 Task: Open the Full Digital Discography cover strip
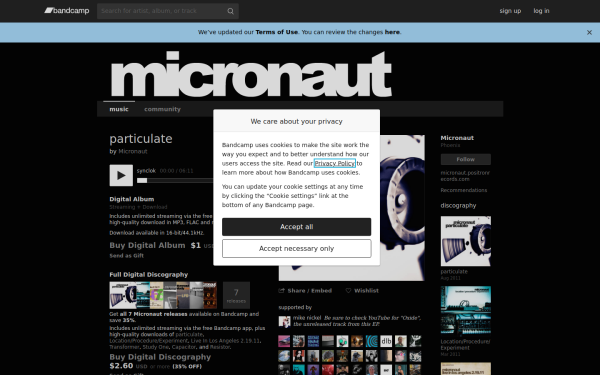click(163, 295)
